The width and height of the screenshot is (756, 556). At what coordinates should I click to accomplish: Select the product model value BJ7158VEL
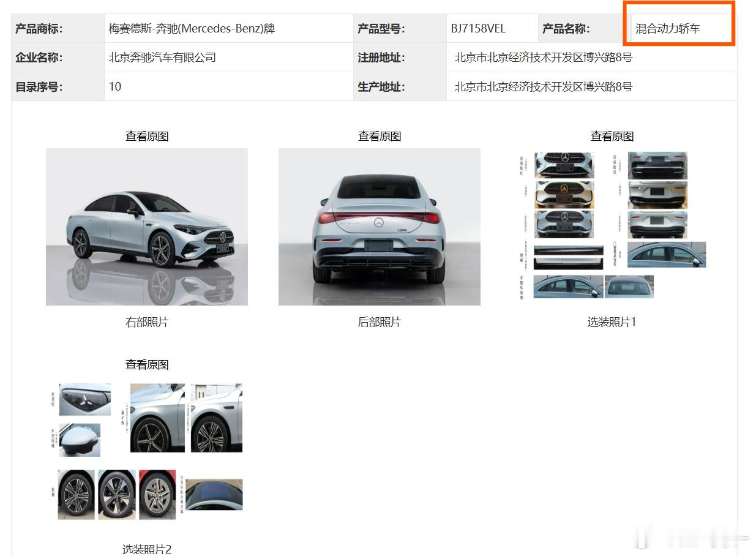point(479,29)
